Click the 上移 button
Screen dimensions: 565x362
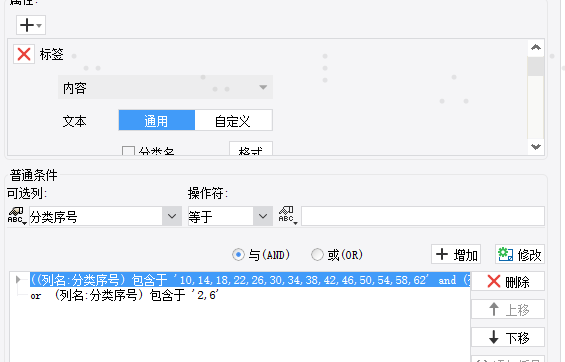click(508, 309)
